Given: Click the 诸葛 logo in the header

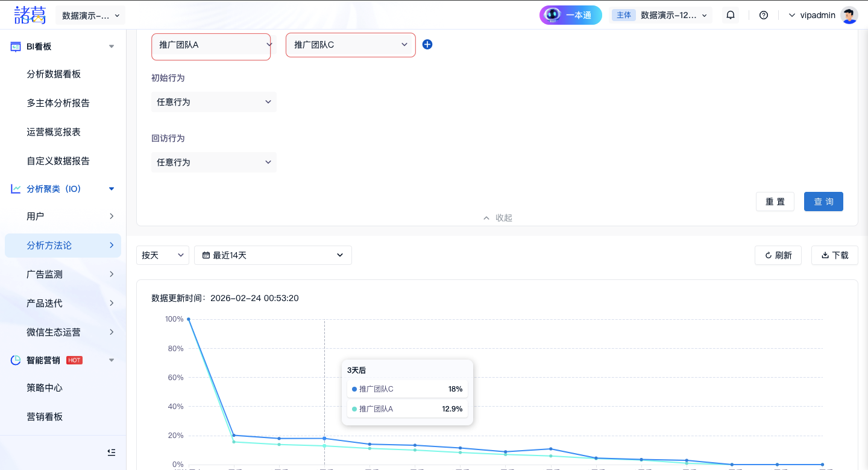Looking at the screenshot, I should coord(30,14).
